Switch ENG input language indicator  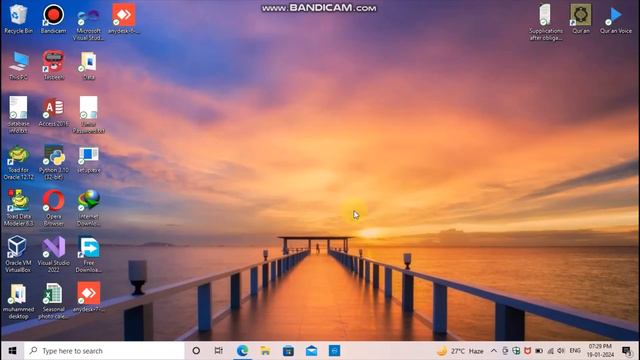(575, 351)
